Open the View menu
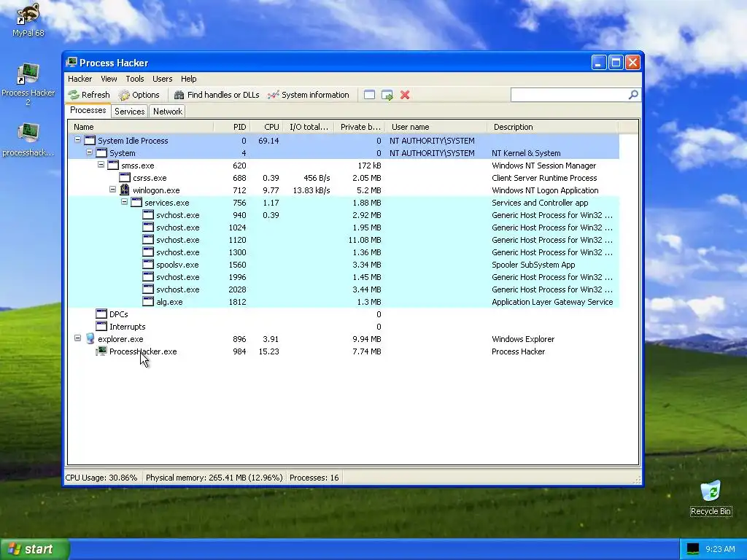The height and width of the screenshot is (560, 747). pyautogui.click(x=109, y=79)
